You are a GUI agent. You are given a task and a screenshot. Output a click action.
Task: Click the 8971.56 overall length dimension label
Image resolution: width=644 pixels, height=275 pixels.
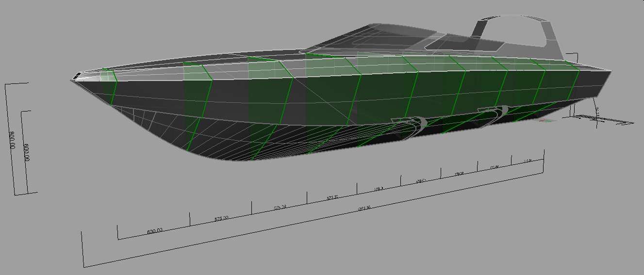[364, 208]
